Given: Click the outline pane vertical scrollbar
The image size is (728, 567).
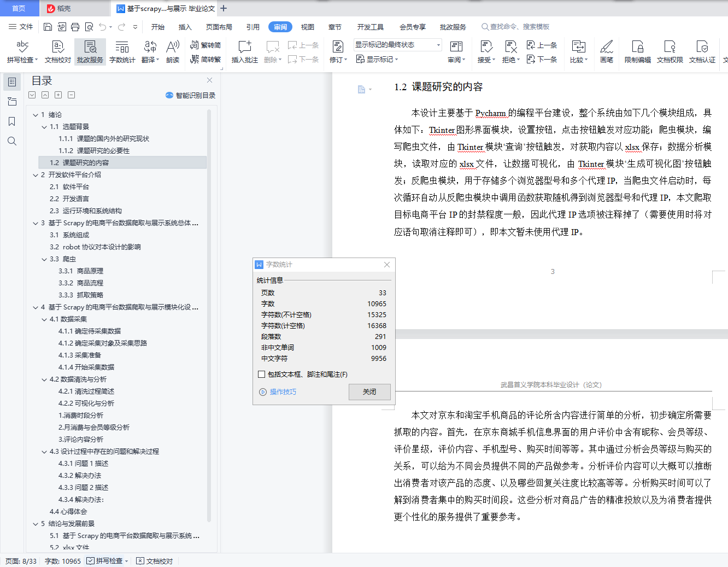Looking at the screenshot, I should (209, 315).
